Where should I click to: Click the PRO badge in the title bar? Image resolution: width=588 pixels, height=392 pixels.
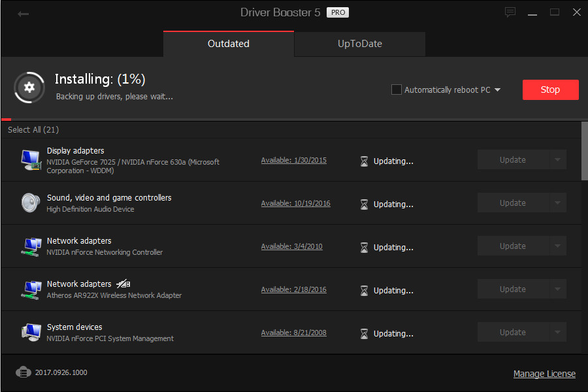click(x=337, y=12)
